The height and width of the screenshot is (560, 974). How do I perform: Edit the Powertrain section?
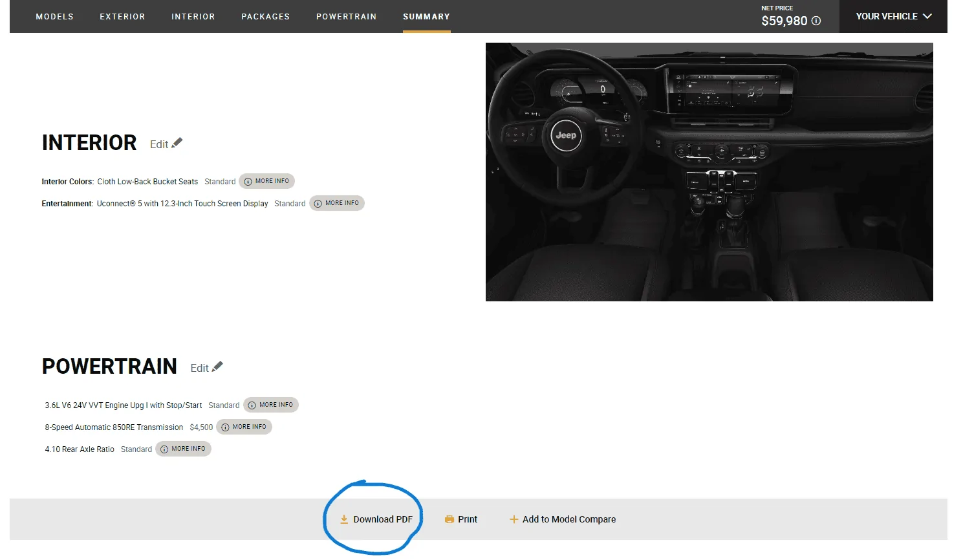pyautogui.click(x=206, y=368)
